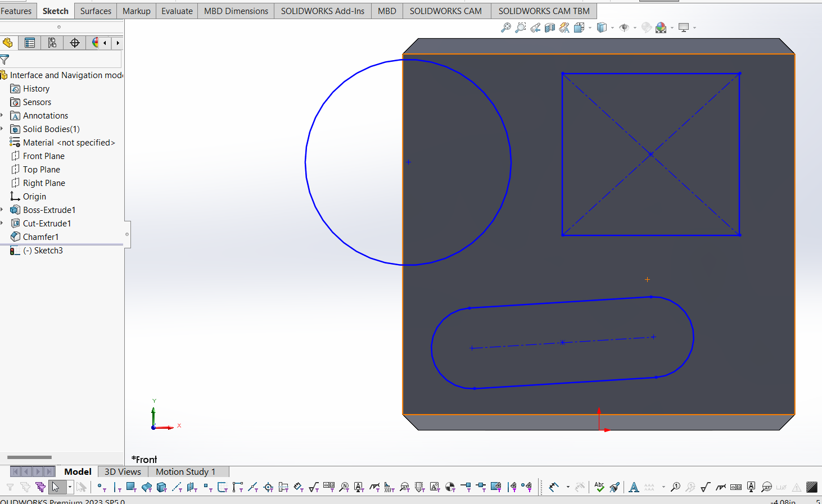Open Dynamic Annotation Views

564,28
